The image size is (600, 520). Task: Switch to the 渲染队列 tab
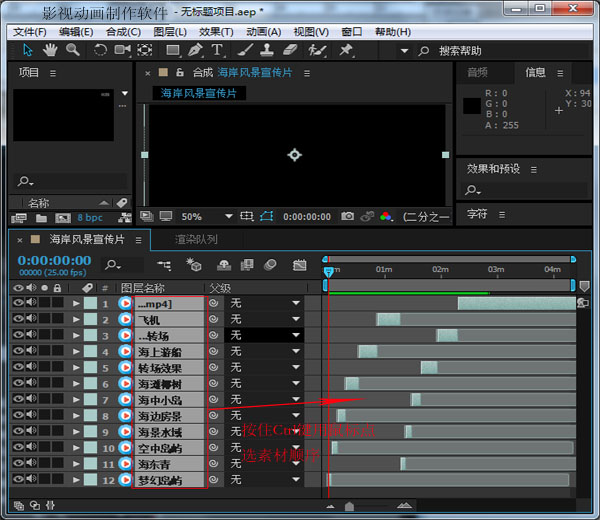(196, 240)
